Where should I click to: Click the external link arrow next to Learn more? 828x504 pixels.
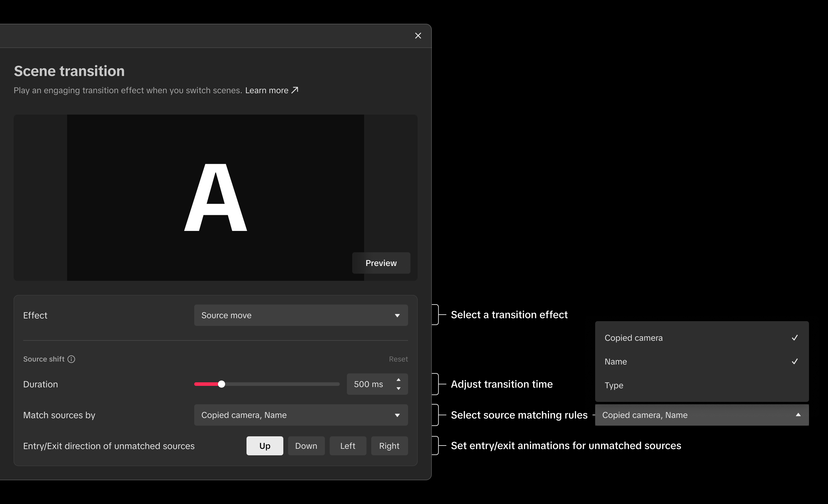(294, 90)
